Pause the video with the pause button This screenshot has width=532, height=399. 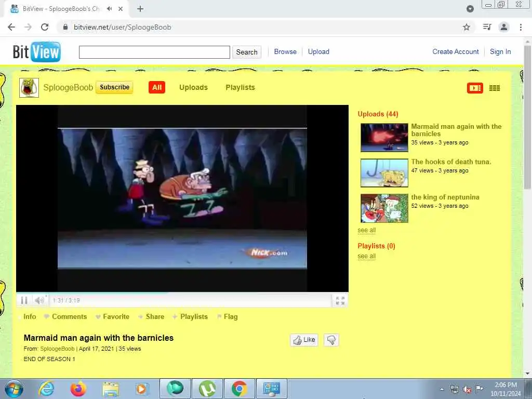click(x=24, y=300)
